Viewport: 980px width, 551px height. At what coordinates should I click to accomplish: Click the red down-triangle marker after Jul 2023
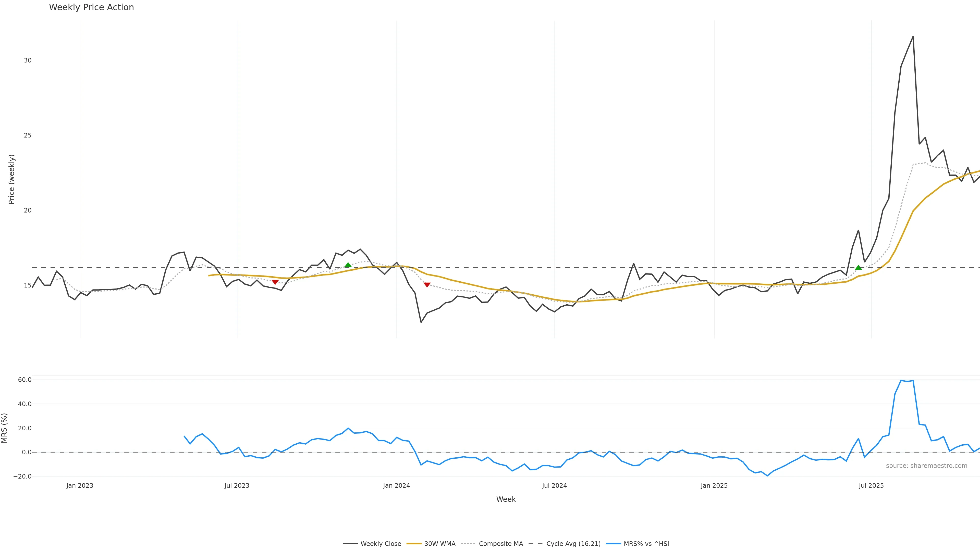275,282
